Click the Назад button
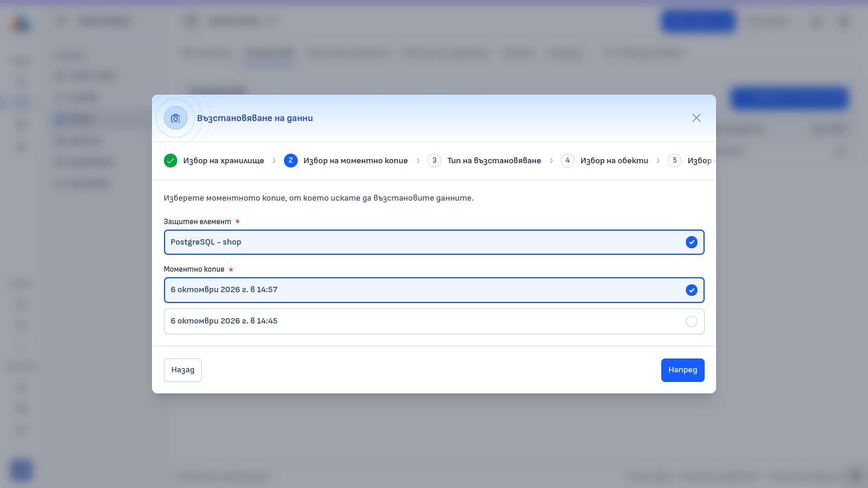Image resolution: width=868 pixels, height=488 pixels. 183,371
